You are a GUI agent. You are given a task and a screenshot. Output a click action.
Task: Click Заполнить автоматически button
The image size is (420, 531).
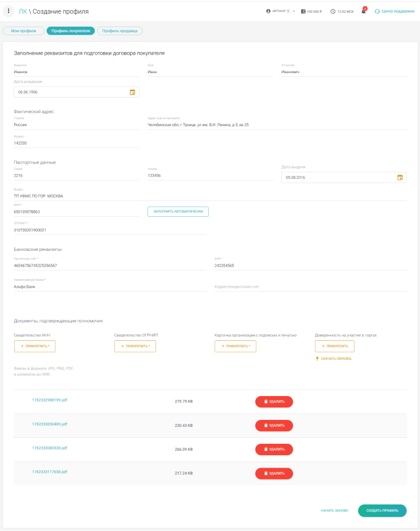coord(178,211)
